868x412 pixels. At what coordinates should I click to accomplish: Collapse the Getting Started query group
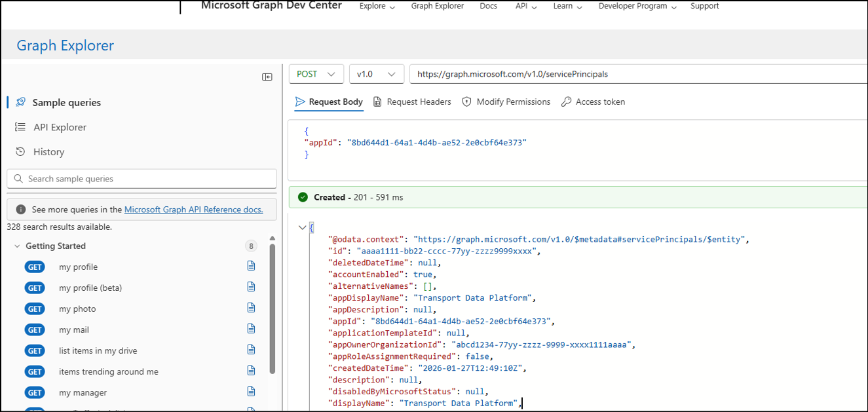click(16, 246)
